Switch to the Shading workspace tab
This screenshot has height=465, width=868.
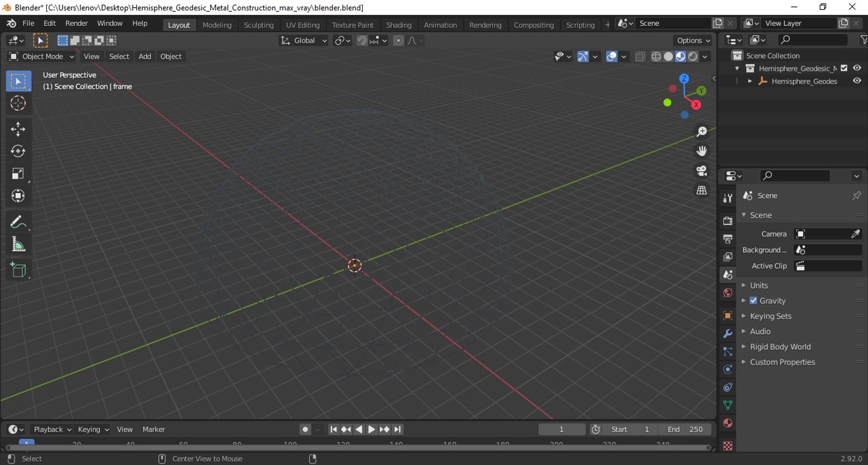point(399,25)
